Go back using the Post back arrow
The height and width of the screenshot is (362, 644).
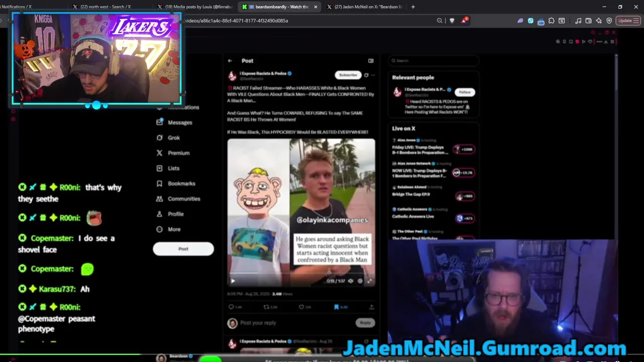(x=230, y=61)
